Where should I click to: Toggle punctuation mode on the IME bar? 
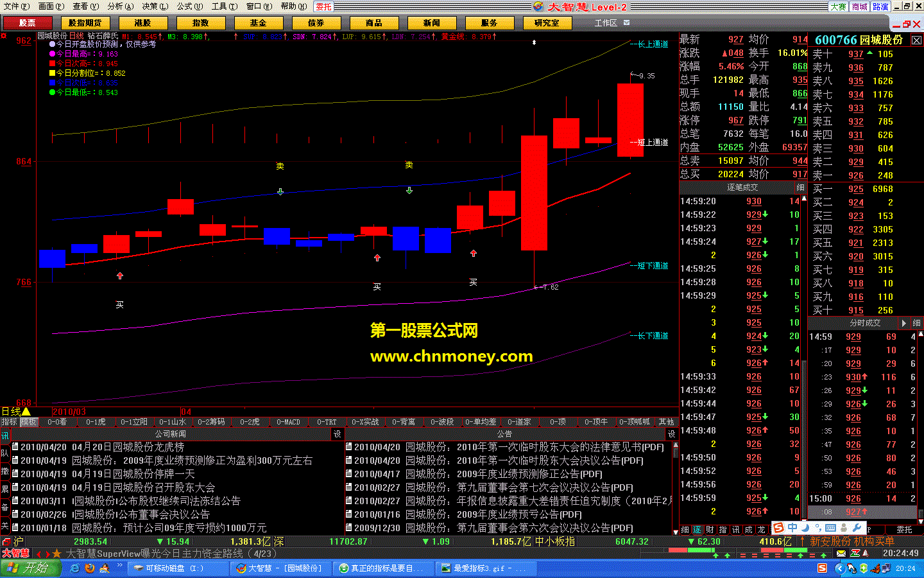pyautogui.click(x=817, y=529)
